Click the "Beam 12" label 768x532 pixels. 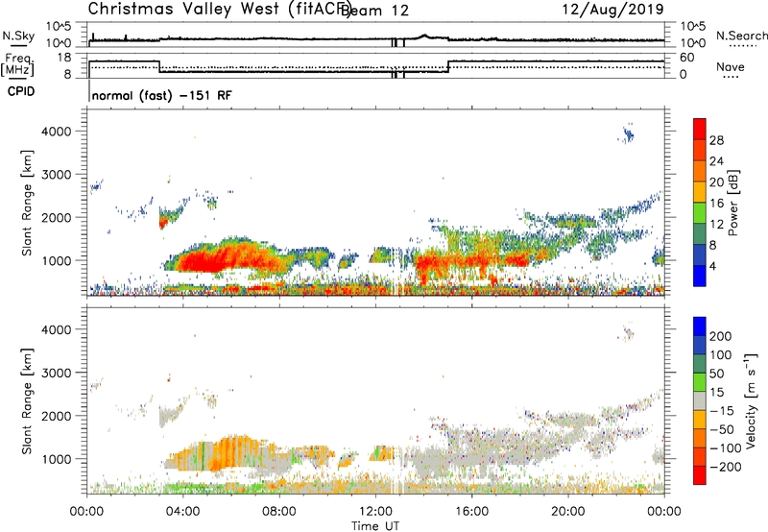(x=374, y=11)
